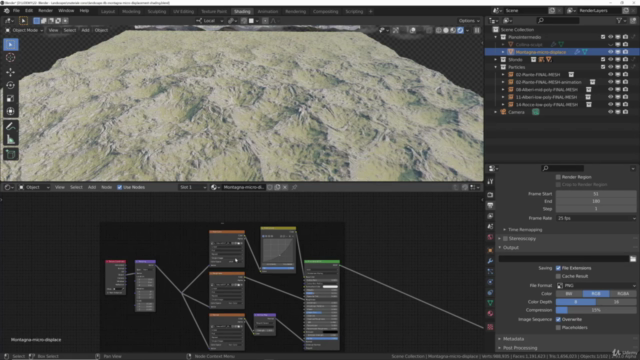Open the Frame Rate dropdown
Viewport: 640px width, 360px height.
[x=596, y=218]
